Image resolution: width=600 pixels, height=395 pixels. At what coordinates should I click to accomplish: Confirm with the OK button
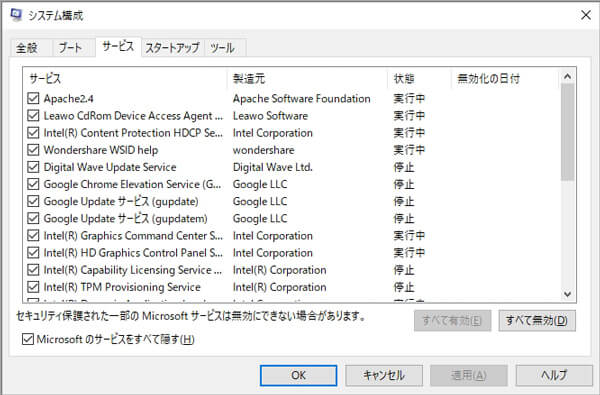coord(298,375)
